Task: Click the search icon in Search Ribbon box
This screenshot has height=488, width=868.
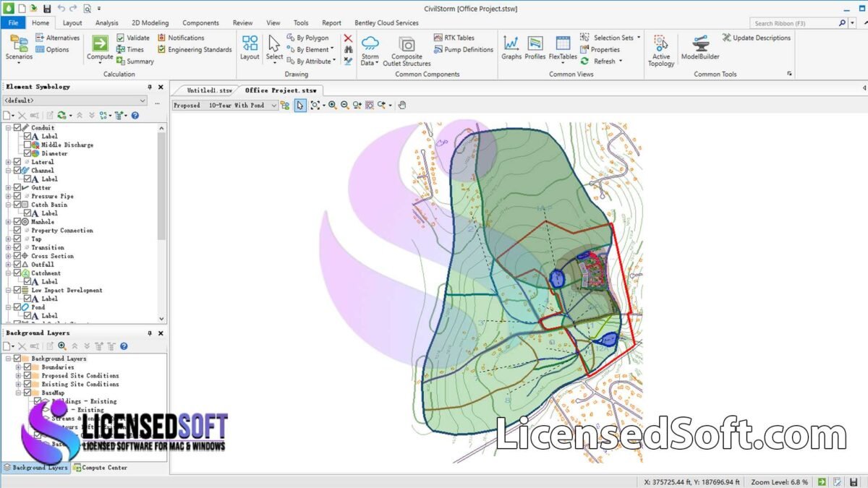Action: (x=842, y=23)
